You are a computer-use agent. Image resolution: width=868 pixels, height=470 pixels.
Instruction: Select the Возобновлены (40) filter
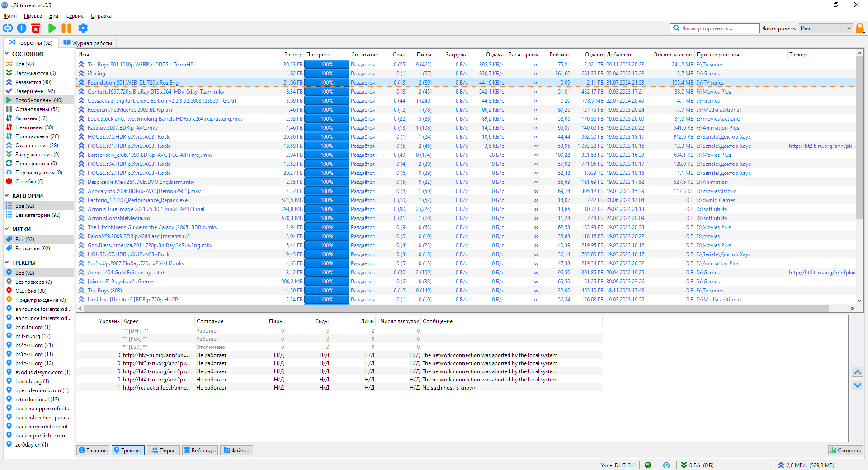click(39, 100)
